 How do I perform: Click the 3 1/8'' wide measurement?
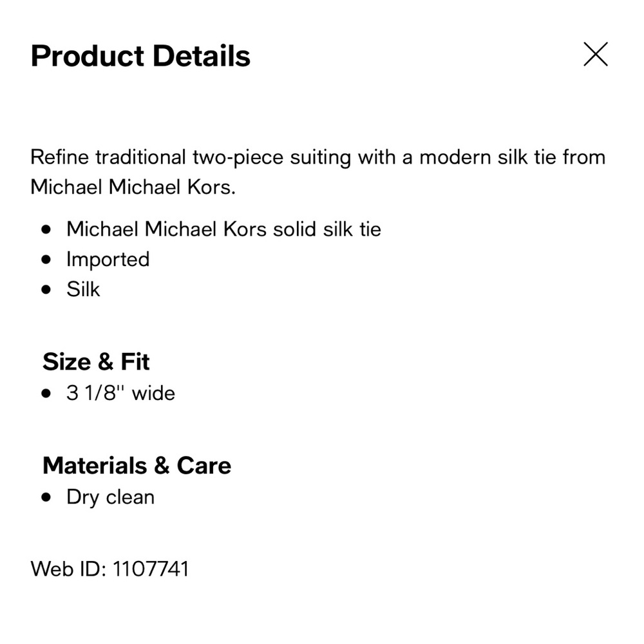tap(120, 393)
